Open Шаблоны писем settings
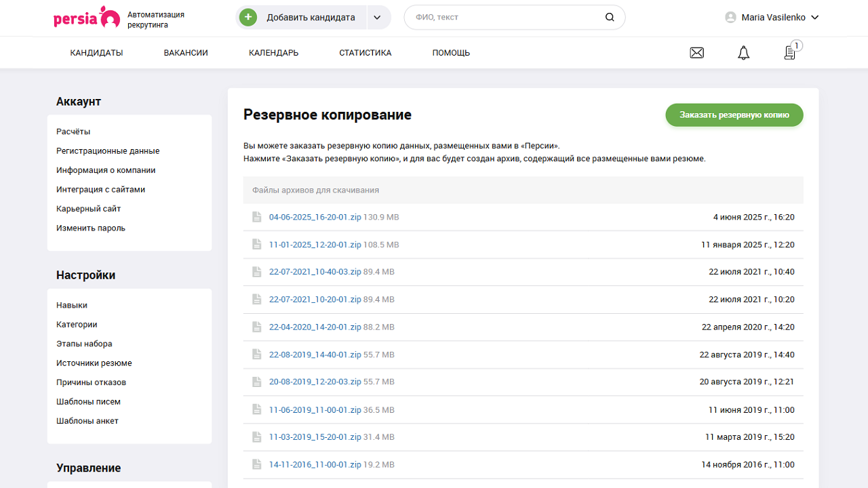This screenshot has height=488, width=868. point(88,401)
